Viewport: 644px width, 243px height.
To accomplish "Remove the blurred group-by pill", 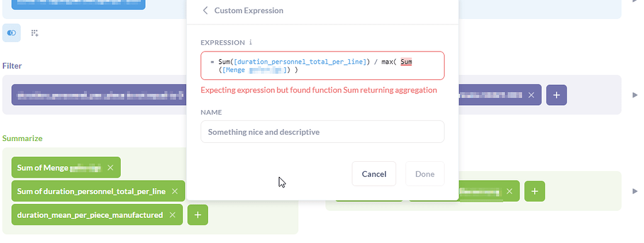I will pyautogui.click(x=509, y=191).
